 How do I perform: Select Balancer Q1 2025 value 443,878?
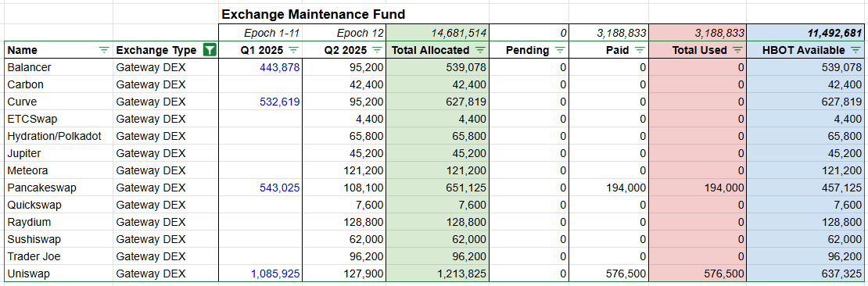[260, 67]
